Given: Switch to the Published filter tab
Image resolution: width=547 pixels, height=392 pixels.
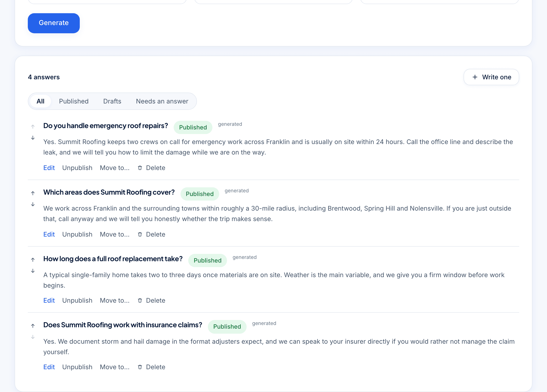Looking at the screenshot, I should [74, 101].
